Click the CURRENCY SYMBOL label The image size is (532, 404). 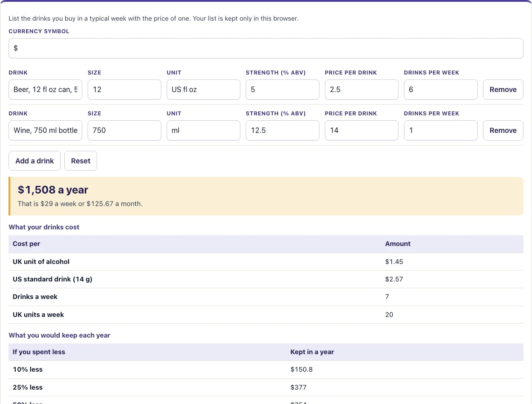coord(39,31)
